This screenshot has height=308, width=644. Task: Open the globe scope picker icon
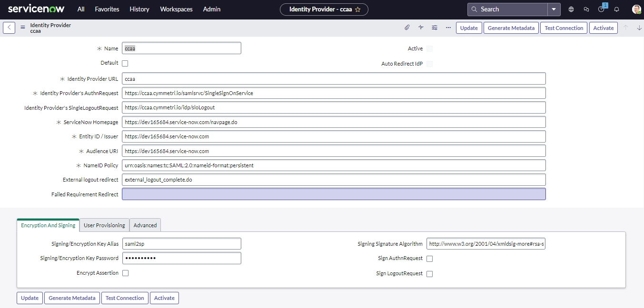coord(571,9)
